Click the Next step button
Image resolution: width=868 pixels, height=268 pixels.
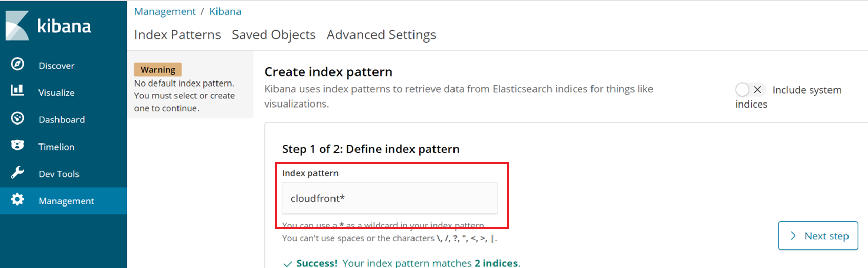818,236
